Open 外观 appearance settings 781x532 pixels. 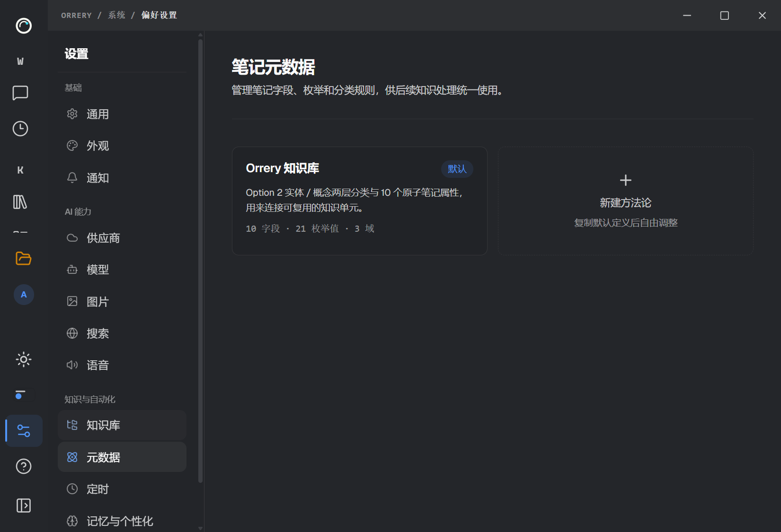point(122,146)
